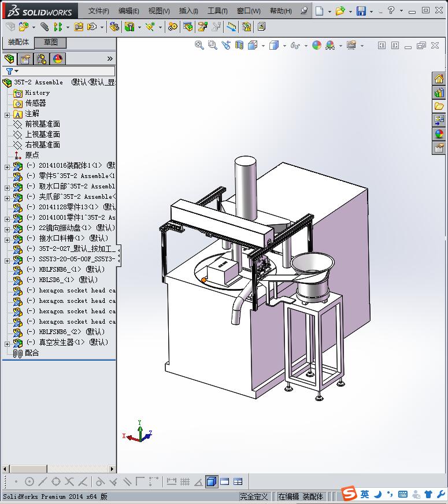Click the Bill of Materials icon
Viewport: 448px width, 504px height.
pyautogui.click(x=188, y=27)
